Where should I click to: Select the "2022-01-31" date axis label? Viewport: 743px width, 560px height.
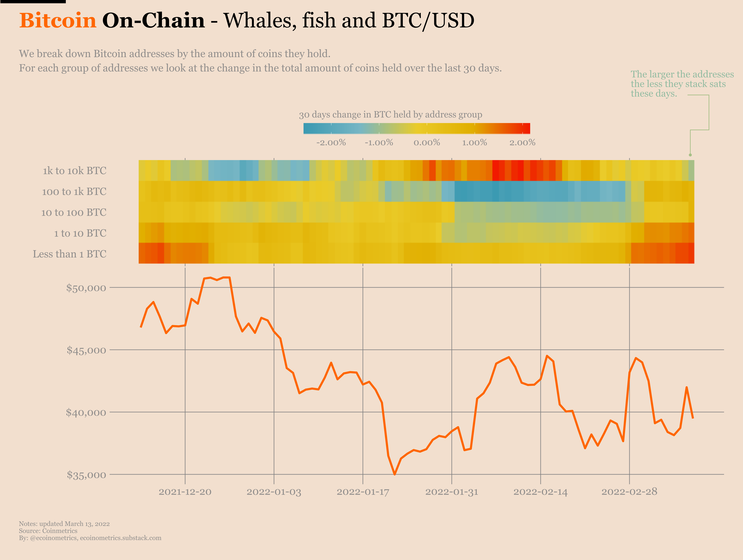point(451,492)
